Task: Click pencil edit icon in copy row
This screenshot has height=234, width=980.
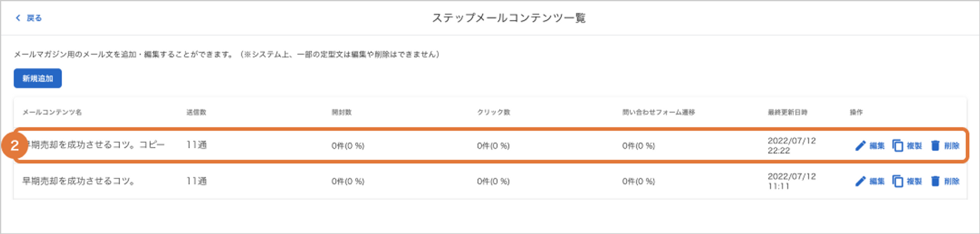Action: pyautogui.click(x=860, y=146)
